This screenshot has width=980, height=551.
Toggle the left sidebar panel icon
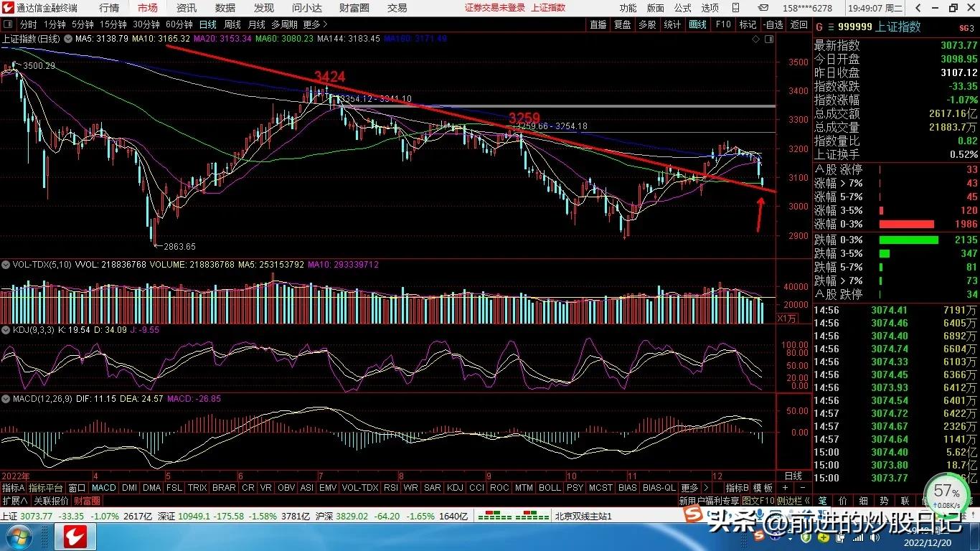[x=9, y=24]
